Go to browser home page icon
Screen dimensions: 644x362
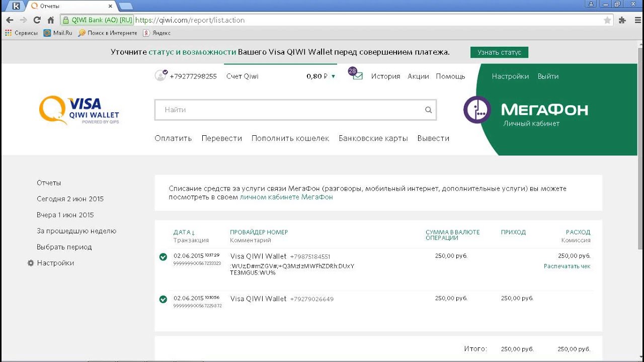[50, 20]
